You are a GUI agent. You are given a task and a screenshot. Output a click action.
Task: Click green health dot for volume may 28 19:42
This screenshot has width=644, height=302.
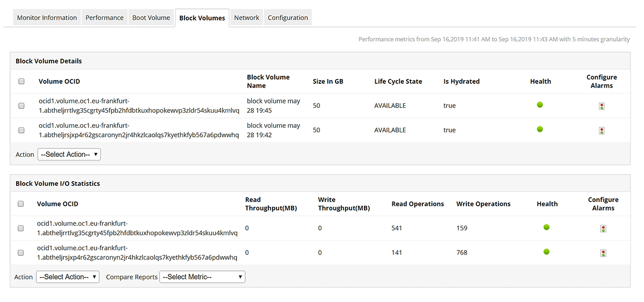540,129
